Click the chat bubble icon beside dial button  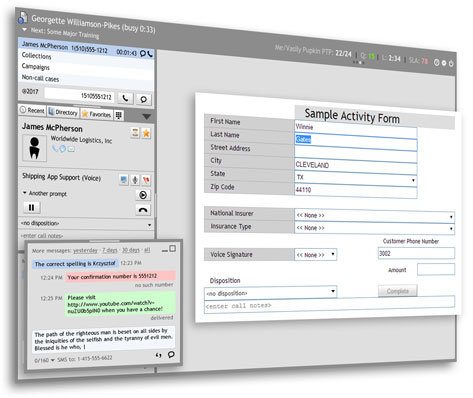click(x=143, y=99)
